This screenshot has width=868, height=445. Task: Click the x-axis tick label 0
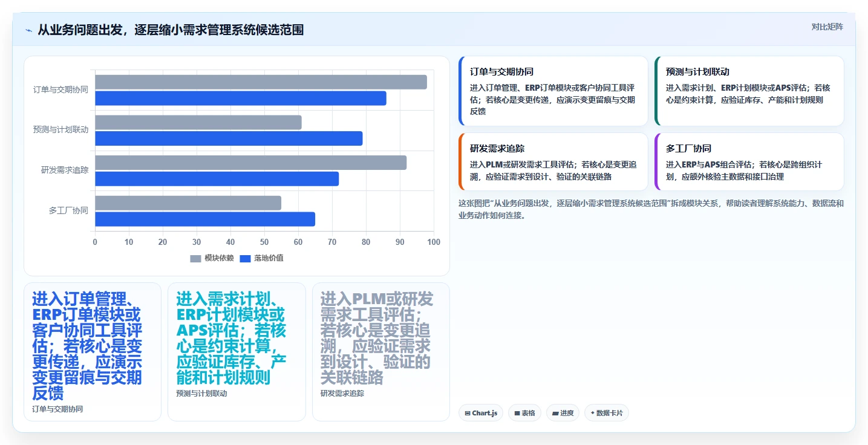click(x=95, y=242)
